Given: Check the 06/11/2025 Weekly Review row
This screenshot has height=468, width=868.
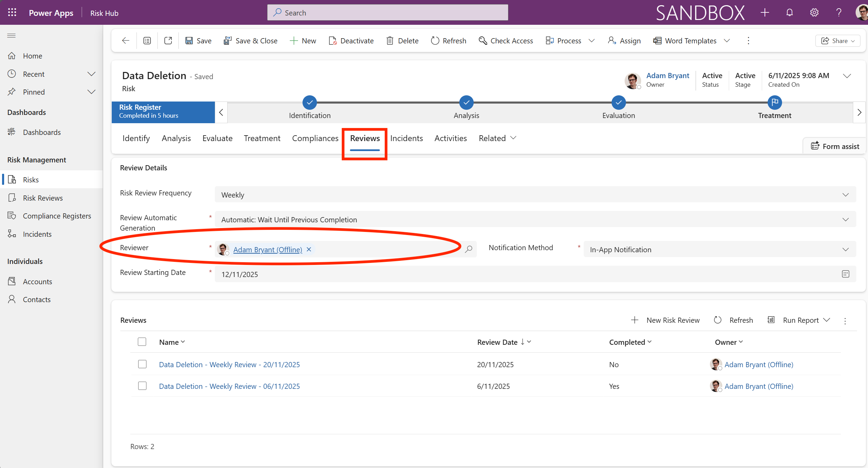Looking at the screenshot, I should click(142, 386).
